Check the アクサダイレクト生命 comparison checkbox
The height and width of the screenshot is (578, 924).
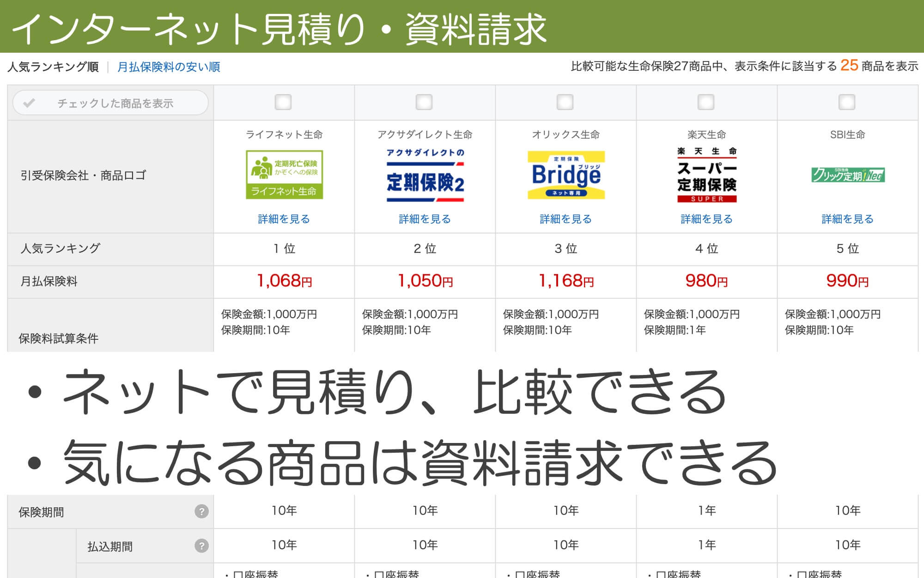pos(425,103)
